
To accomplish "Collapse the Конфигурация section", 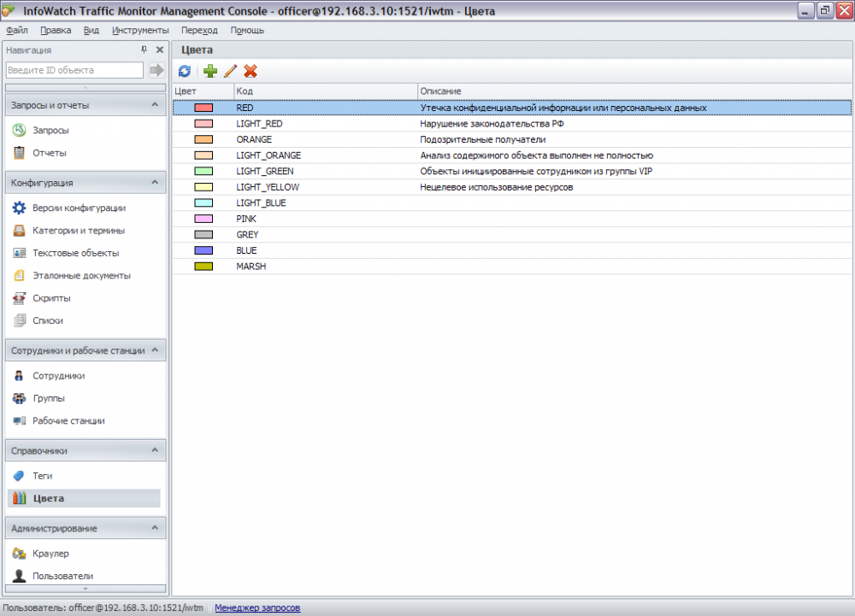I will pos(155,183).
